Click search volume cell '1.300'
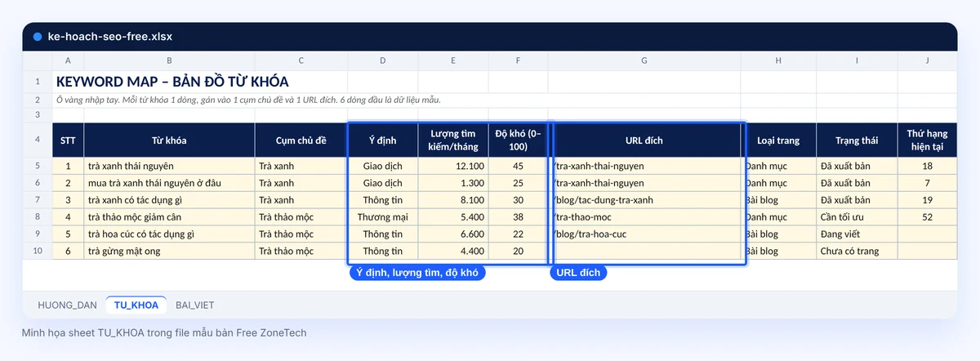980x361 pixels. pos(453,183)
